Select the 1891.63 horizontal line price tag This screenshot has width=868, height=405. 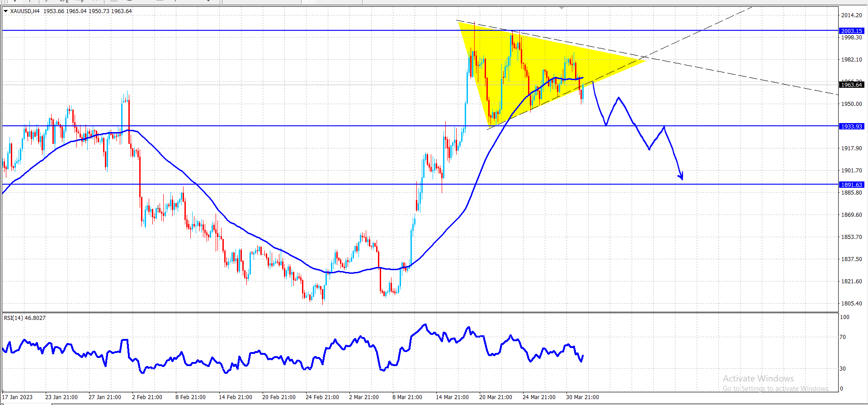tap(852, 185)
